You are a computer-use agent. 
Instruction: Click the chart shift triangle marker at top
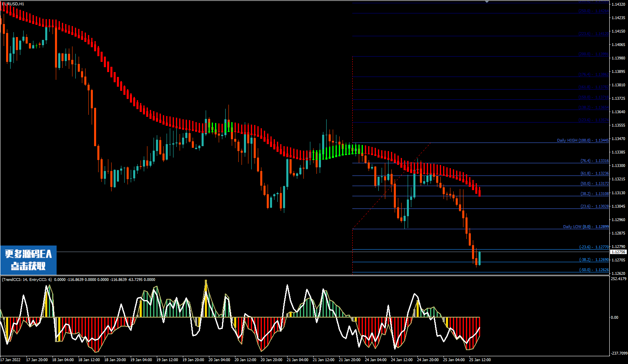click(487, 2)
